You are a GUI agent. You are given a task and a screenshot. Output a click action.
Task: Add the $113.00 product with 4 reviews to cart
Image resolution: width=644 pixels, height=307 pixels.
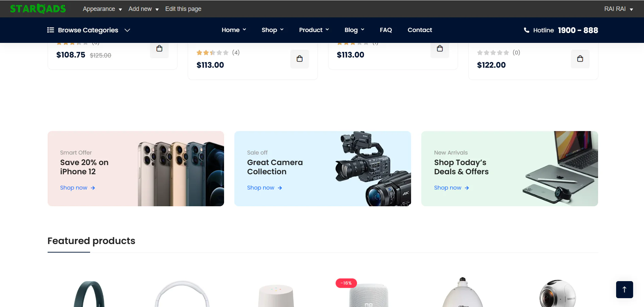[300, 59]
